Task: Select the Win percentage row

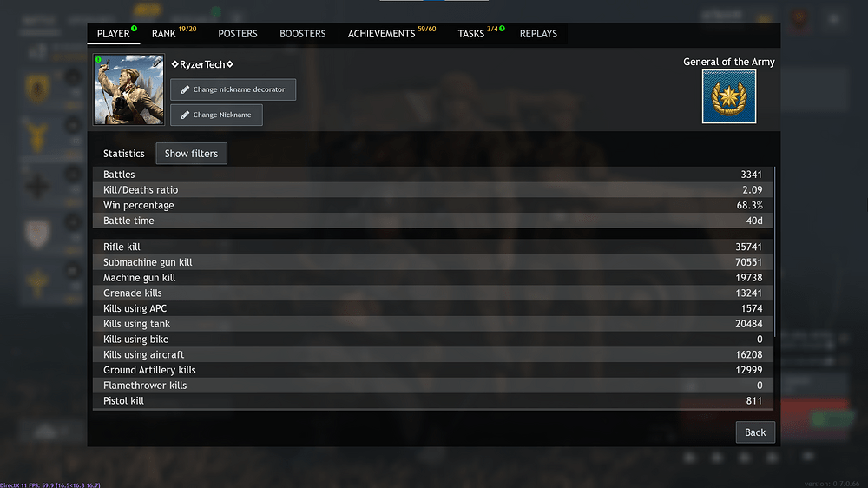Action: (432, 206)
